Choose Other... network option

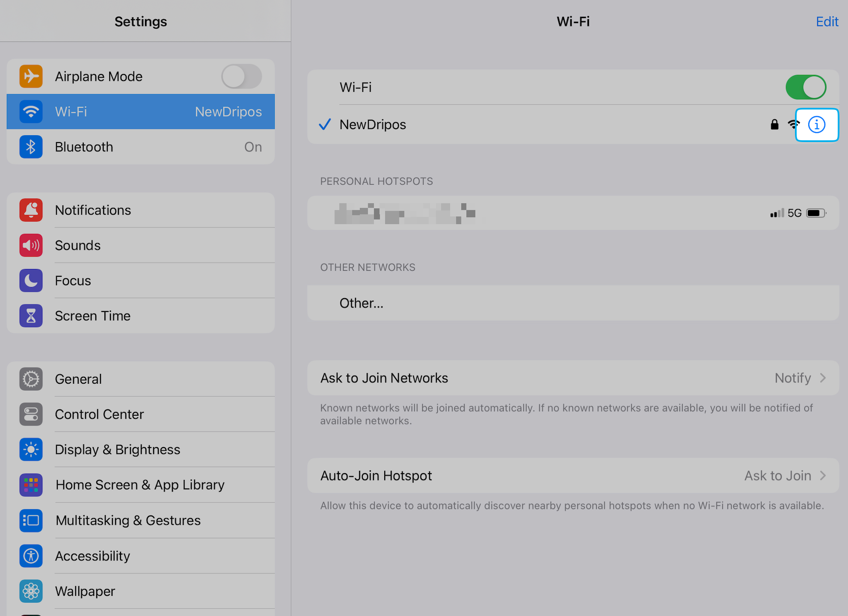pyautogui.click(x=362, y=303)
